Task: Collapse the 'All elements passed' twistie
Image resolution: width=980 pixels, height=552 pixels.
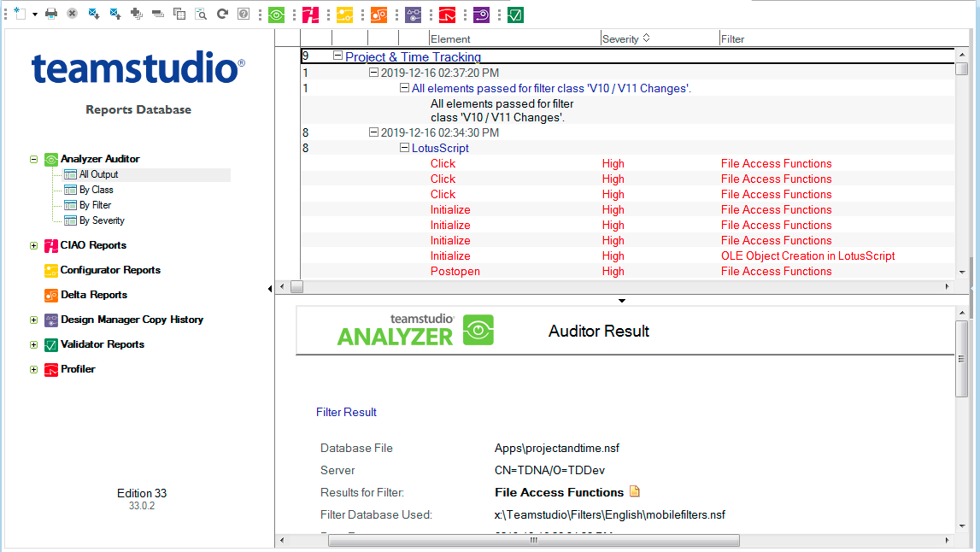Action: tap(404, 88)
